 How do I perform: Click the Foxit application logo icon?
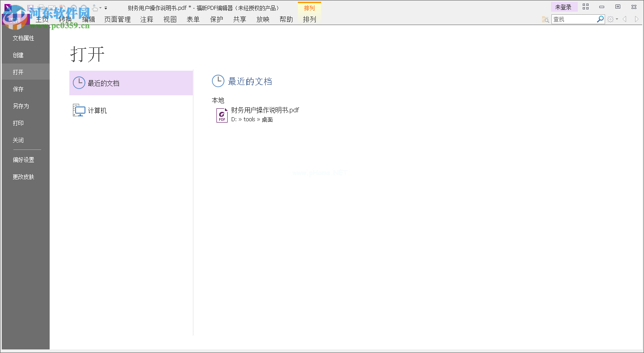[8, 8]
